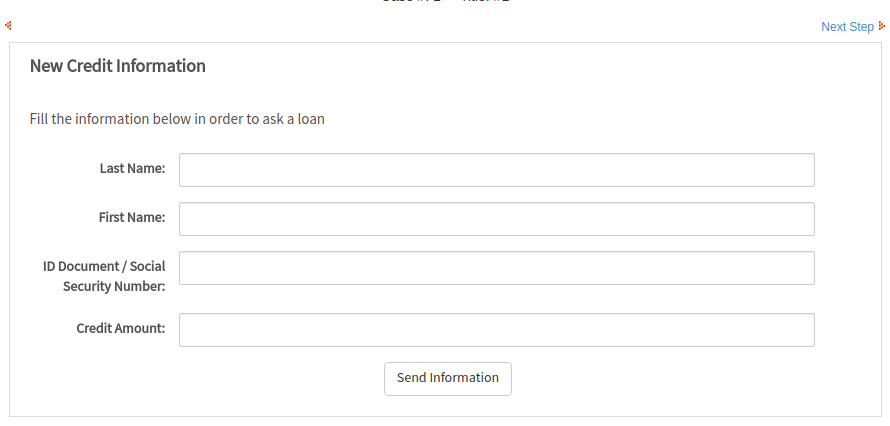This screenshot has height=426, width=890.
Task: Click the 'Last Name:' label
Action: tap(132, 168)
